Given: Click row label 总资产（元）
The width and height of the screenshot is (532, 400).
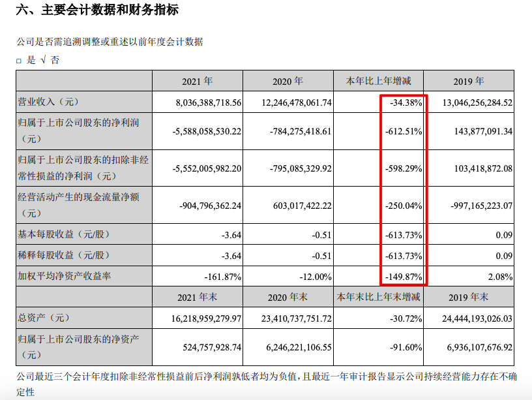Looking at the screenshot, I should point(44,318).
